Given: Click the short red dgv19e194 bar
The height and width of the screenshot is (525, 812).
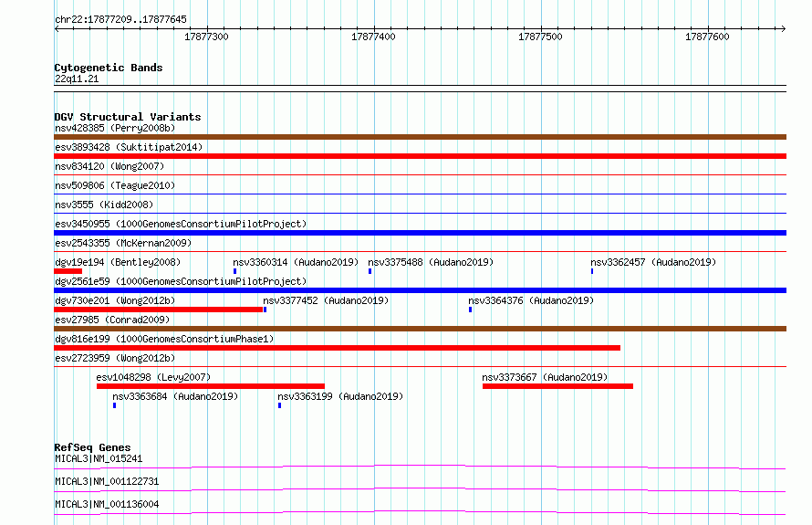Looking at the screenshot, I should 68,271.
